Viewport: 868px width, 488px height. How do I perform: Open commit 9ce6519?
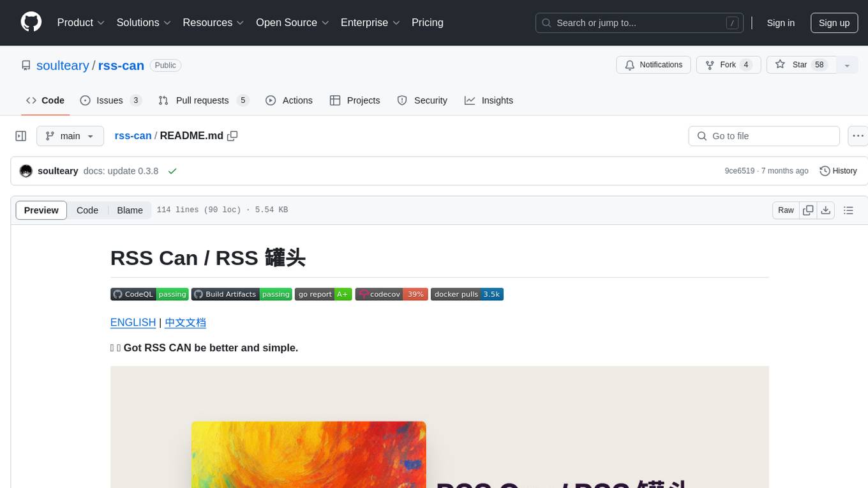click(x=740, y=171)
